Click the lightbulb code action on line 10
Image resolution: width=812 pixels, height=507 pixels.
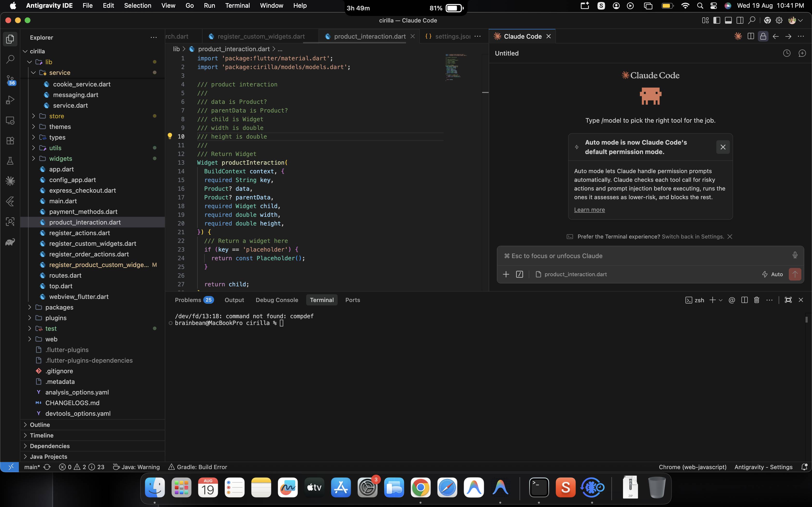170,136
